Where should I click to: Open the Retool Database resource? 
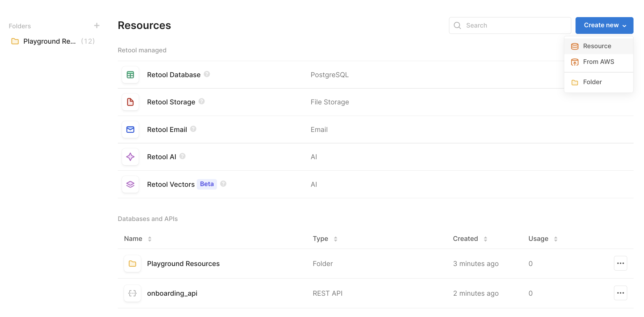click(x=174, y=74)
